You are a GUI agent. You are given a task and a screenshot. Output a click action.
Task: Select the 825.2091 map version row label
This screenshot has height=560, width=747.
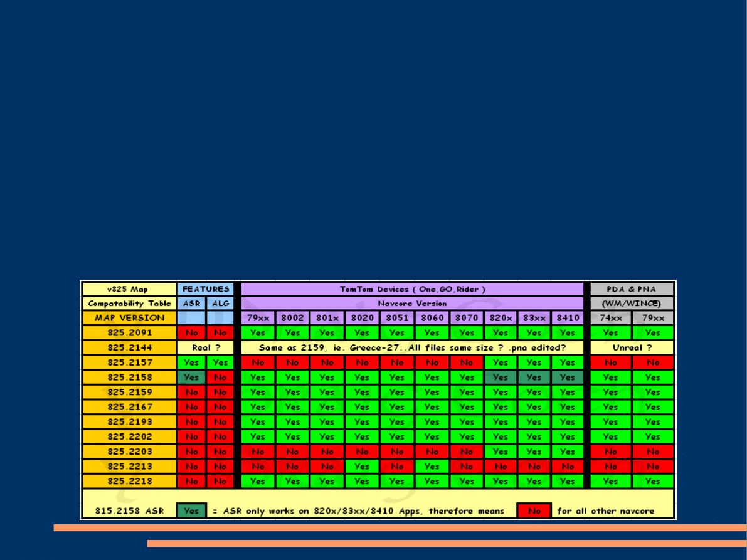tap(129, 333)
